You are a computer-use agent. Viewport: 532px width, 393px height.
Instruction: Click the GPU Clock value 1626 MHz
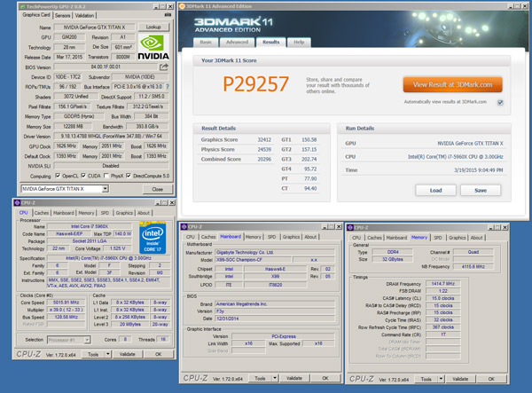point(66,145)
